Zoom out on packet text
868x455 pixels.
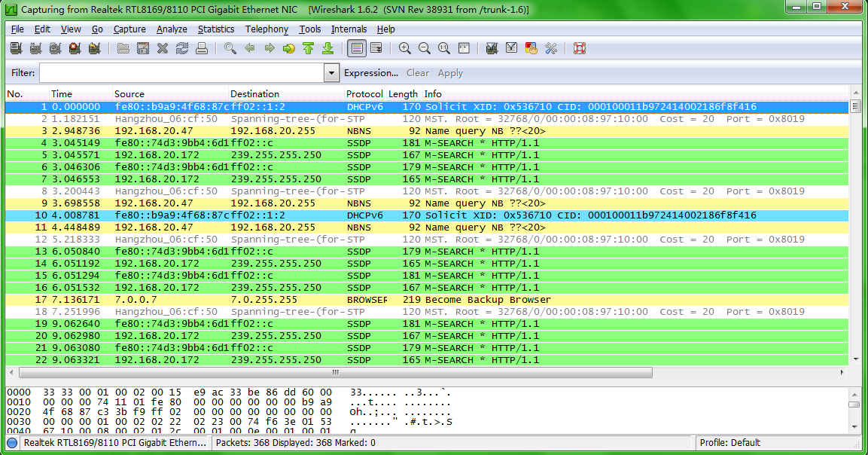point(425,49)
